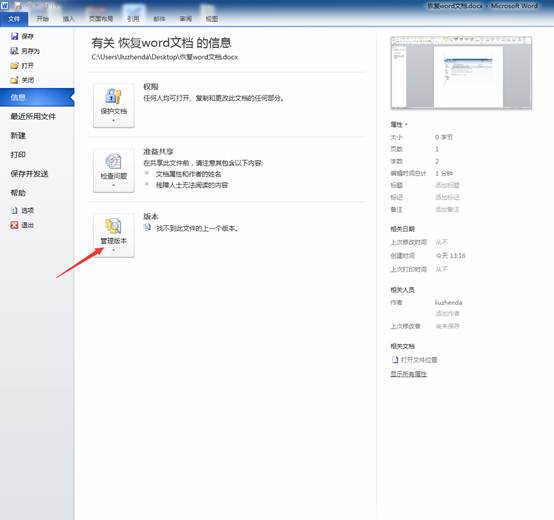Click the 创建时间 value 今天 13:16

point(450,255)
